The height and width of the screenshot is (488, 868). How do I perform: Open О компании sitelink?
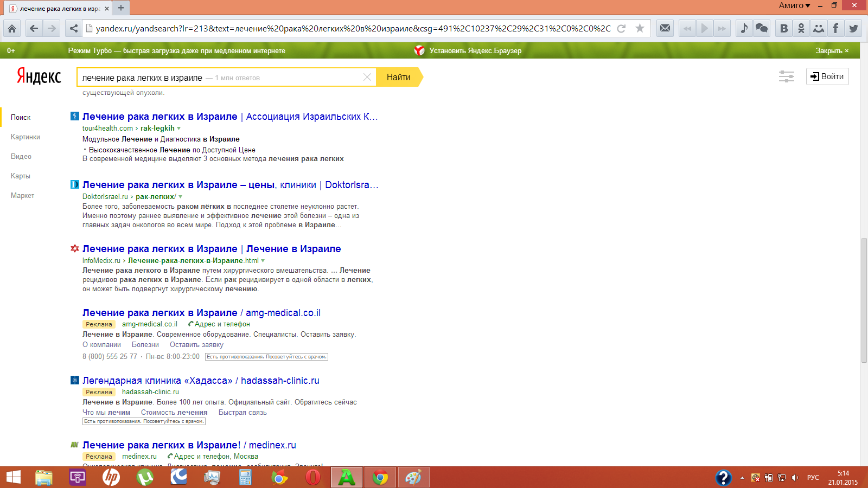coord(101,345)
